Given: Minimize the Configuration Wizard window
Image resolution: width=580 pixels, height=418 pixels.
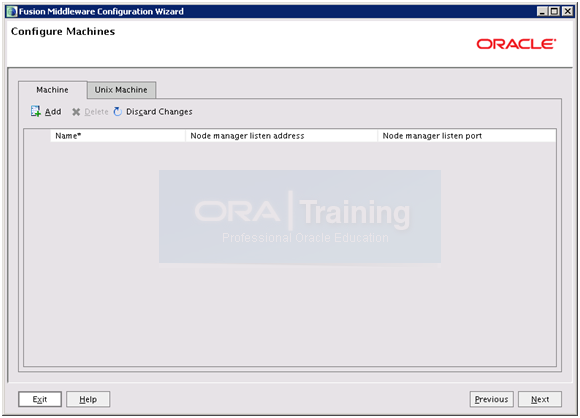Looking at the screenshot, I should [x=542, y=11].
